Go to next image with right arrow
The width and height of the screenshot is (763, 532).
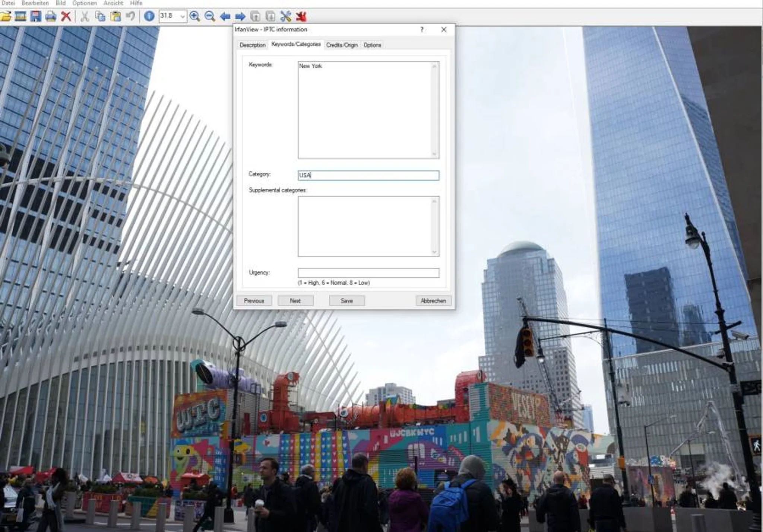(x=240, y=16)
